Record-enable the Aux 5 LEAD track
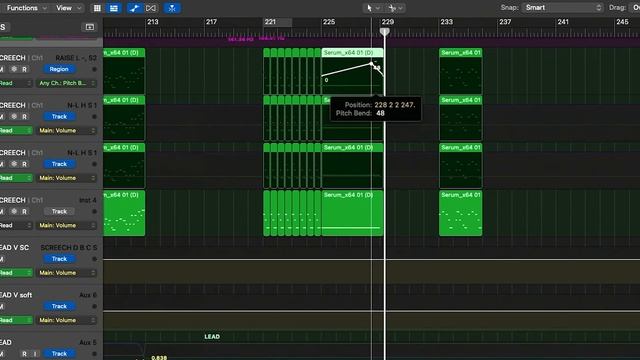 pos(24,354)
